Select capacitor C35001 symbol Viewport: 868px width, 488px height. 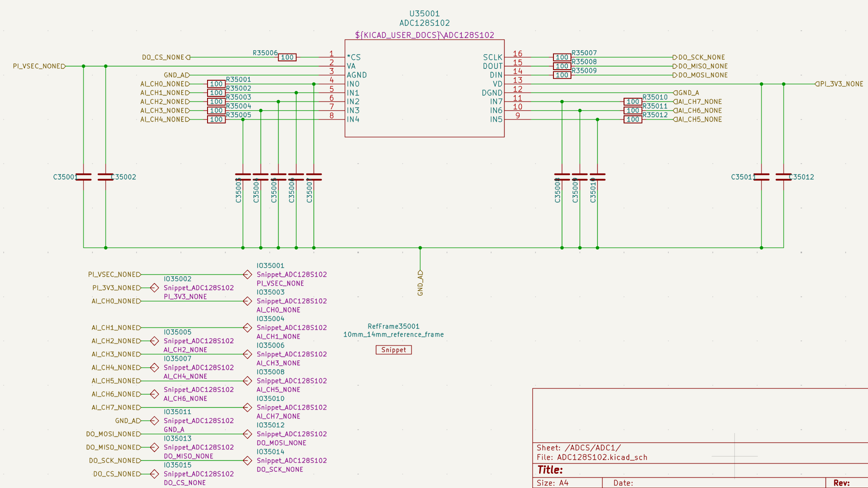tap(83, 177)
